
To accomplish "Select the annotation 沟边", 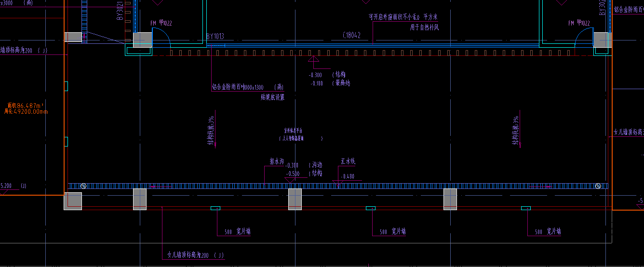I will pyautogui.click(x=315, y=165).
